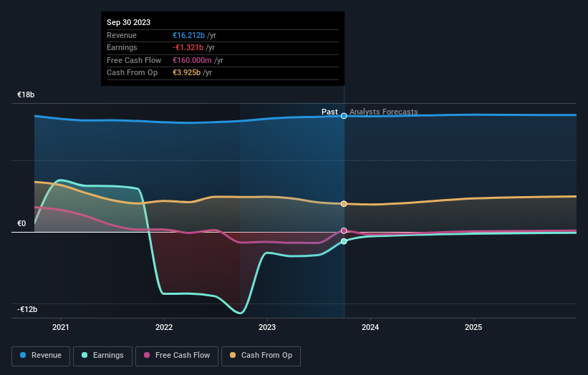Click the pink Free Cash Flow data point
Viewport: 588px width, 375px height.
coord(344,230)
